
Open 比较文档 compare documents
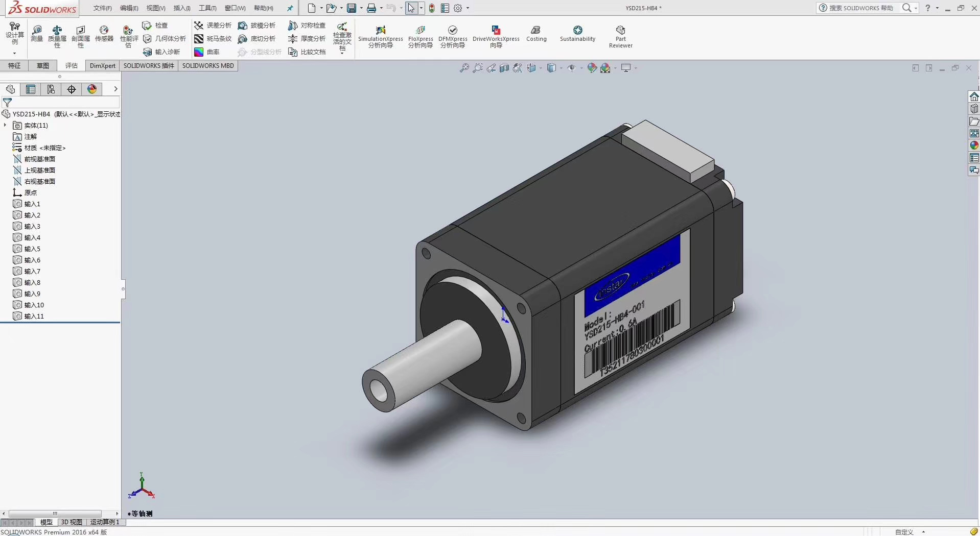click(x=307, y=52)
